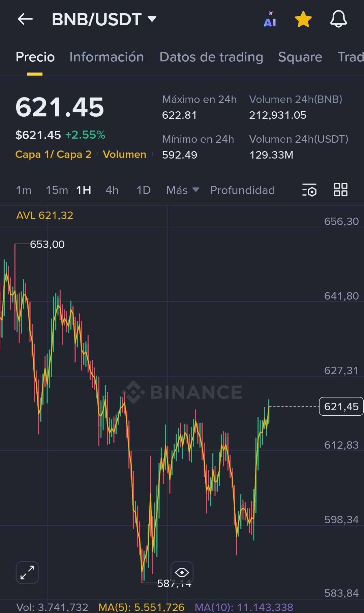Viewport: 364px width, 613px height.
Task: Tap the MA(5) volume indicator label
Action: pyautogui.click(x=141, y=607)
